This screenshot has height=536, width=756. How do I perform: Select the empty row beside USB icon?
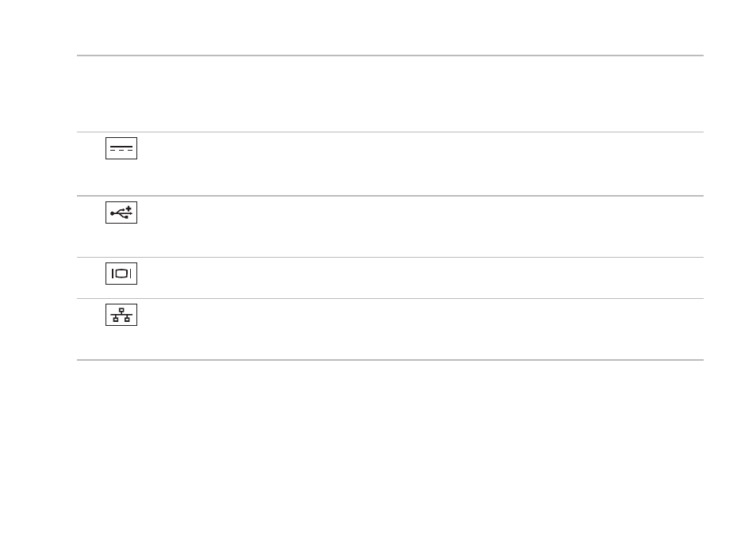click(420, 227)
